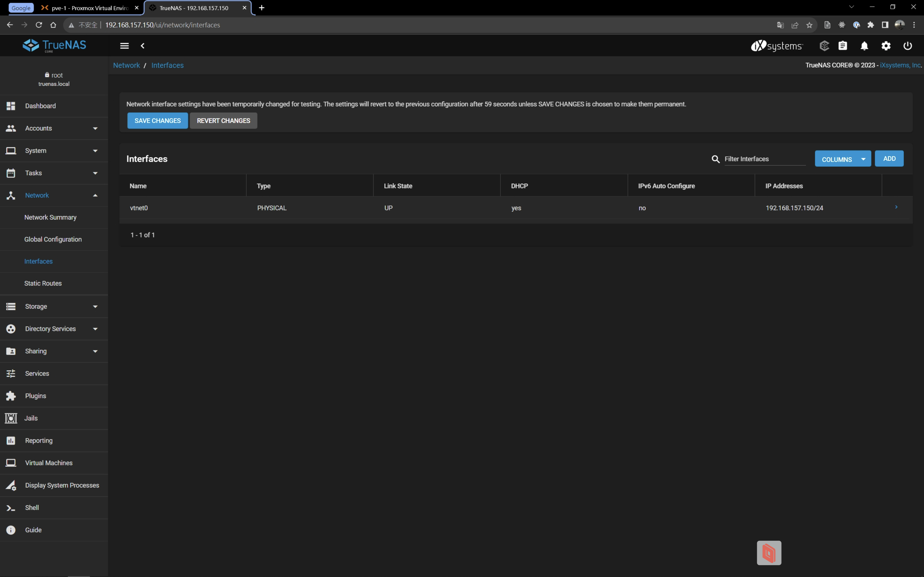Click SAVE CHANGES button

(x=157, y=121)
